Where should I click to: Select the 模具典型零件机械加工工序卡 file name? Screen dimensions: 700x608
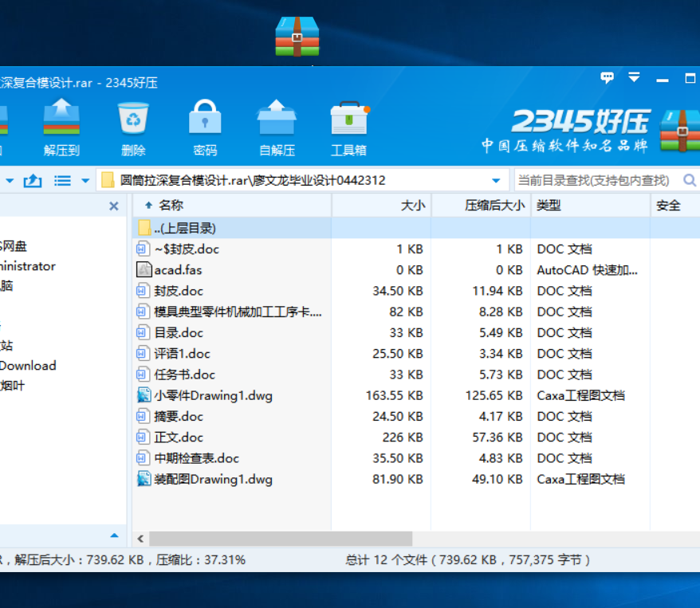click(238, 312)
